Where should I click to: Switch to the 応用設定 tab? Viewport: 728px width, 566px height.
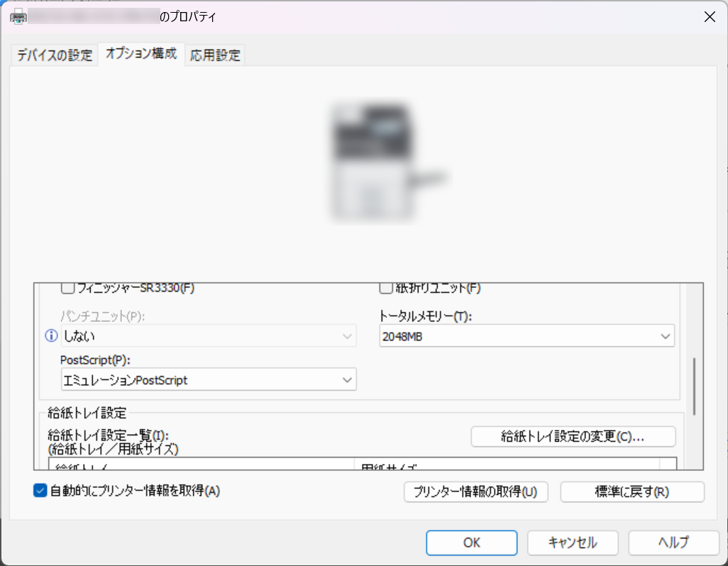[x=214, y=54]
